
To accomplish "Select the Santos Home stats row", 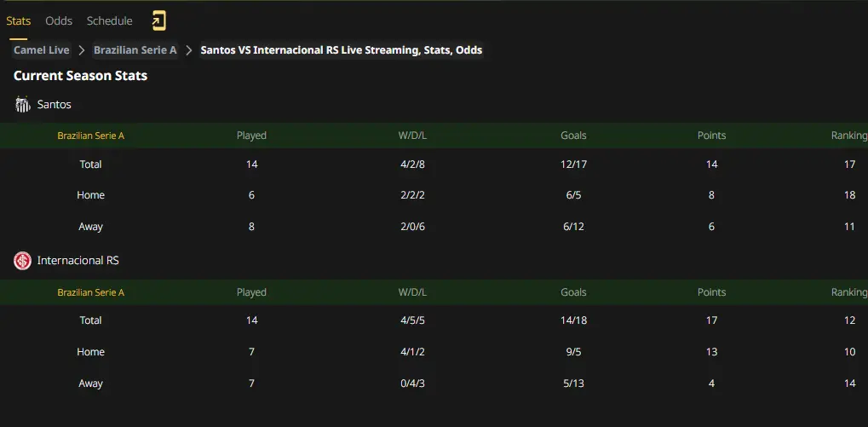I will pos(434,195).
